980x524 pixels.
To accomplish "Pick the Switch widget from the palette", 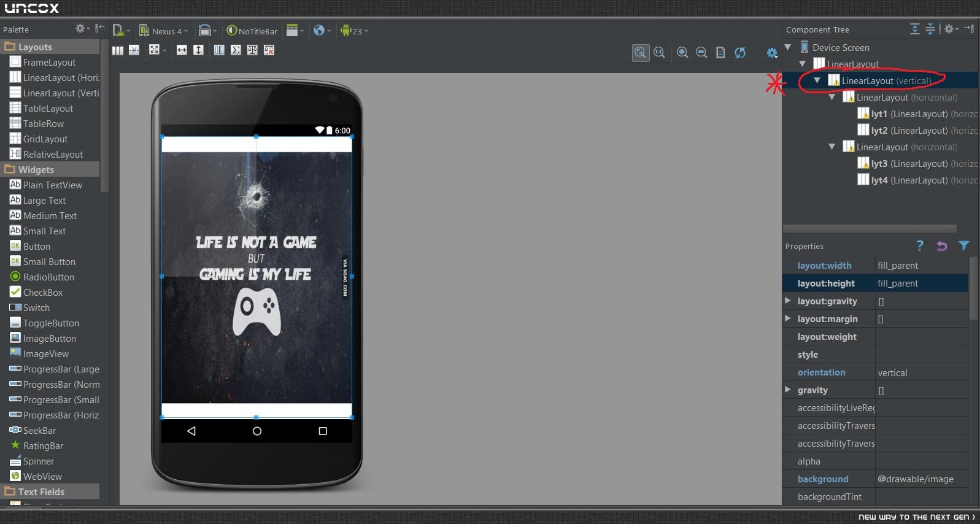I will [29, 307].
